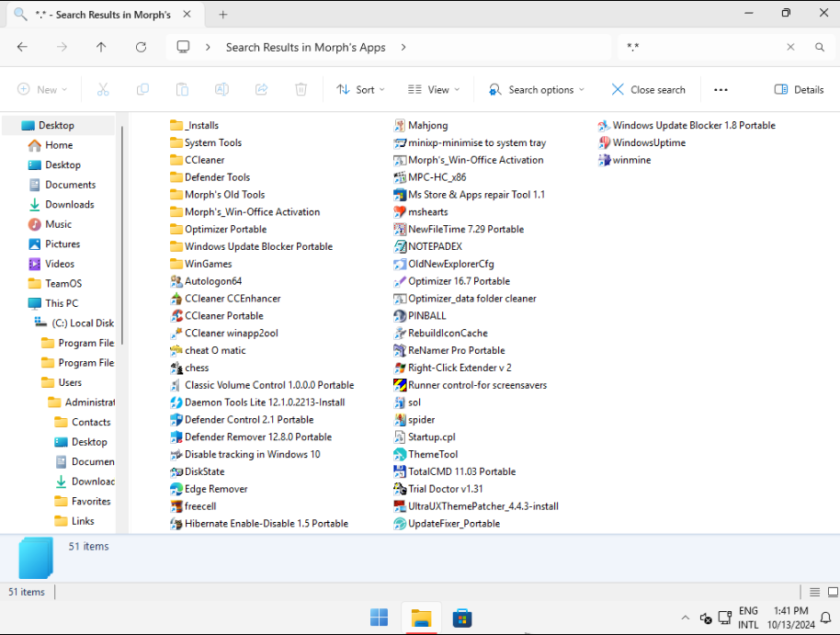Select the WindowsUptime icon
The image size is (840, 635).
pos(605,142)
